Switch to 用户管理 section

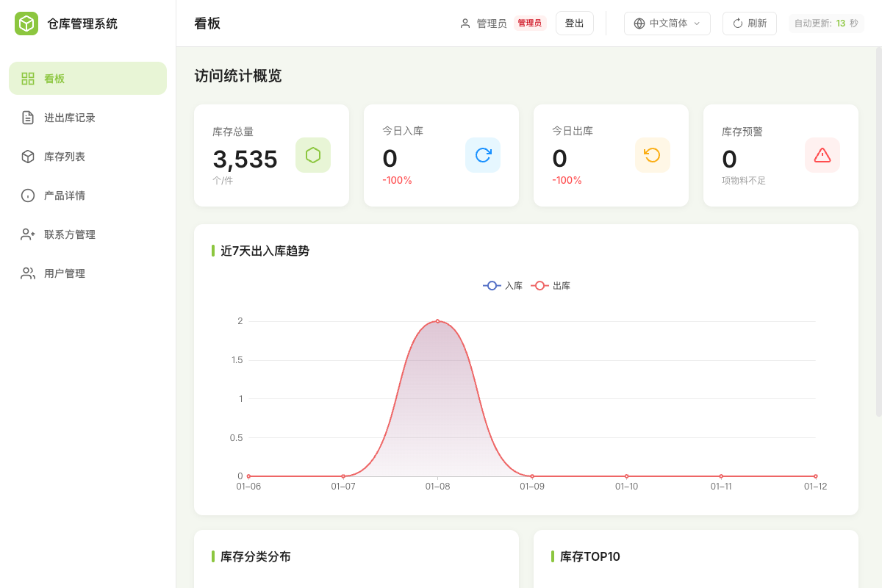(x=88, y=273)
